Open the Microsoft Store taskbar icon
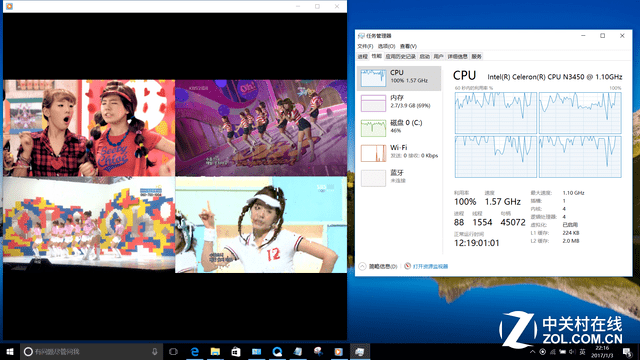 tap(236, 351)
